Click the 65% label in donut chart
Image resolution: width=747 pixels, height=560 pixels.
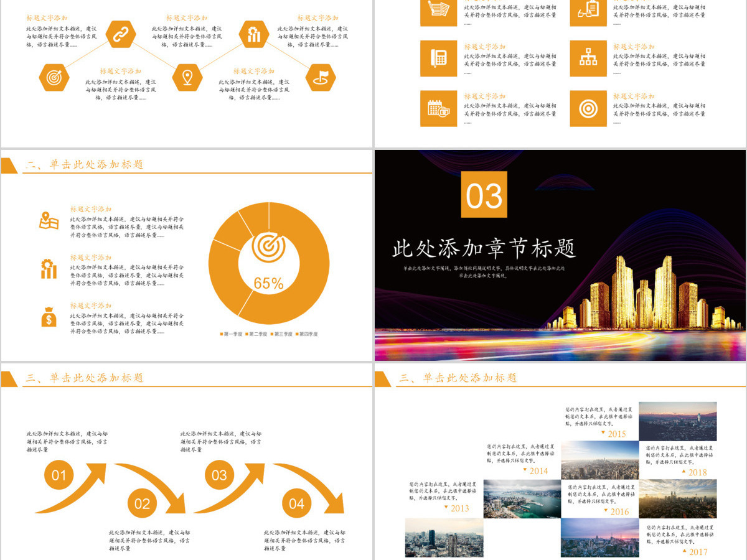click(x=269, y=284)
